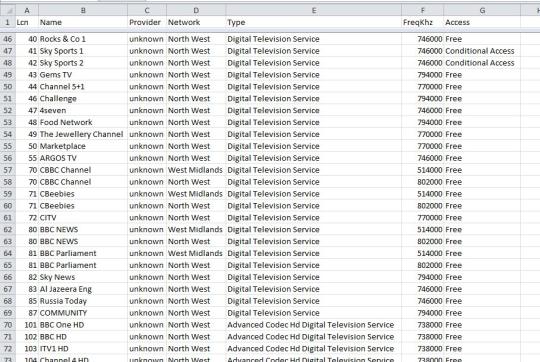Click Conditional Access cell for Sky Sports 2
This screenshot has width=540, height=362.
[482, 63]
